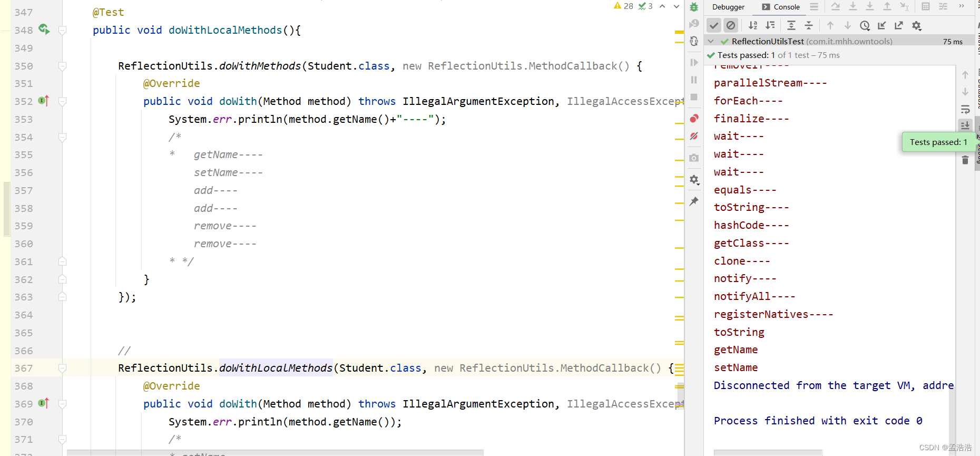Click Show Execution Point icon
980x456 pixels.
[x=836, y=7]
